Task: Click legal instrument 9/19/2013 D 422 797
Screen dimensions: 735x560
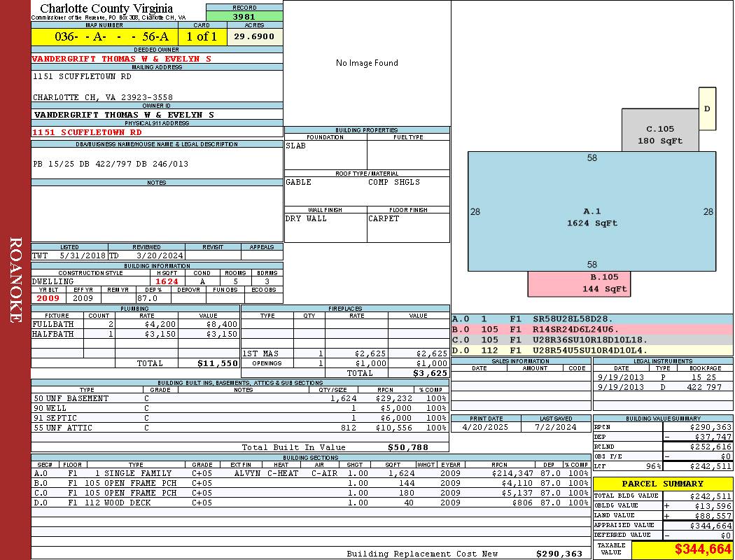Action: 663,387
